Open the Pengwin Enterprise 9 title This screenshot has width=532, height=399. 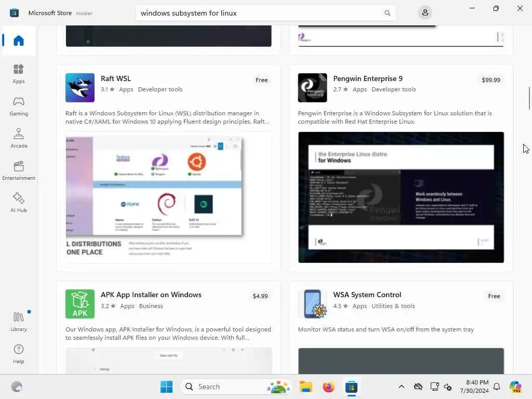click(x=368, y=78)
